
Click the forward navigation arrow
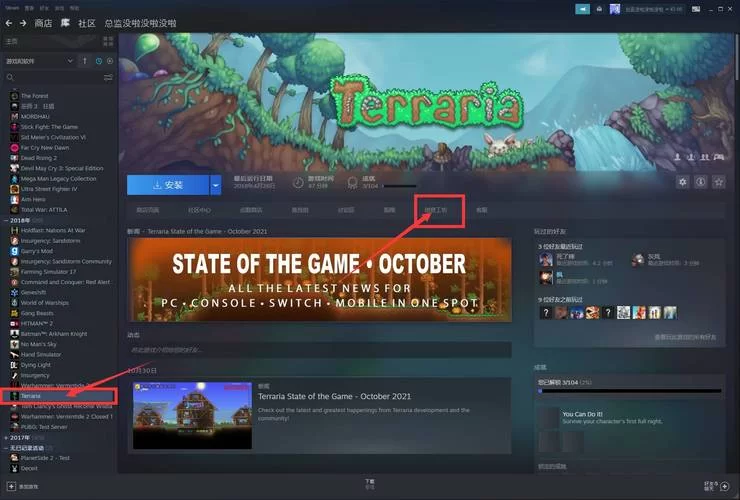22,22
